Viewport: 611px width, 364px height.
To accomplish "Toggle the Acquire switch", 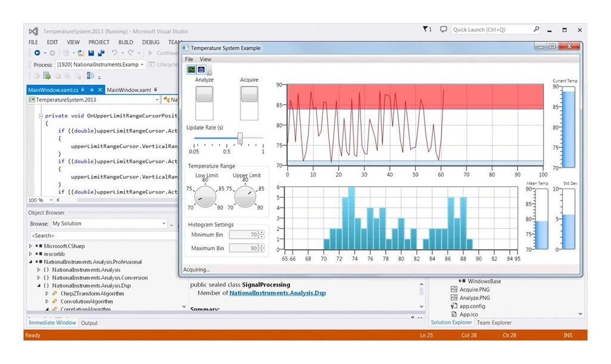I will (x=249, y=103).
